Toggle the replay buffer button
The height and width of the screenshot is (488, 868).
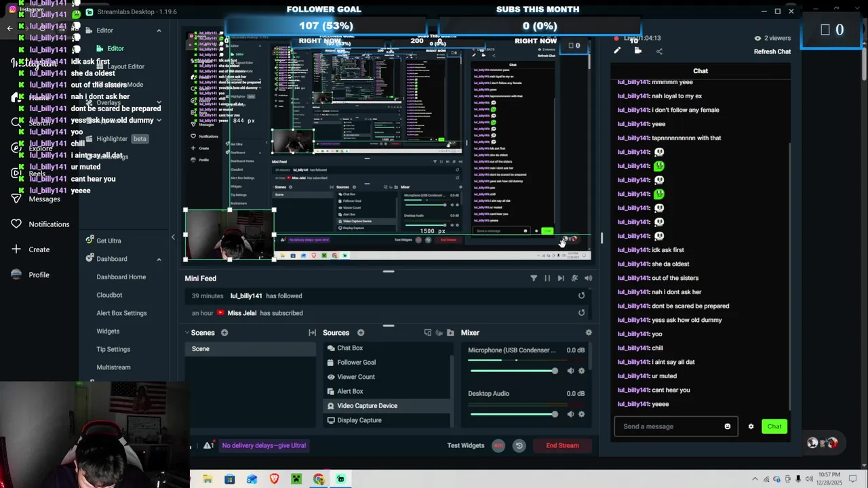point(519,445)
